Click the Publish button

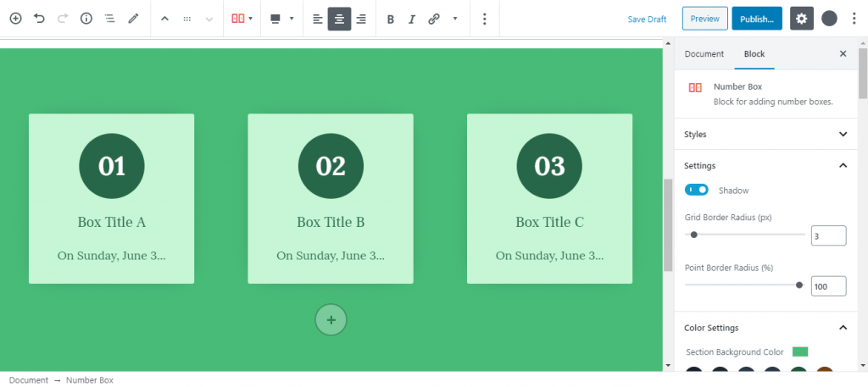coord(756,19)
